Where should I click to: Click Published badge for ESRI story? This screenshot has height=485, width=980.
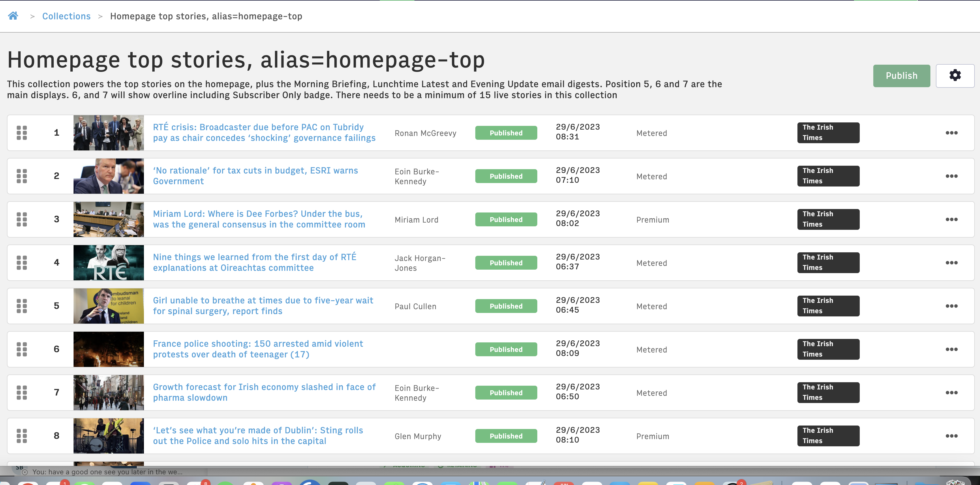click(x=506, y=176)
